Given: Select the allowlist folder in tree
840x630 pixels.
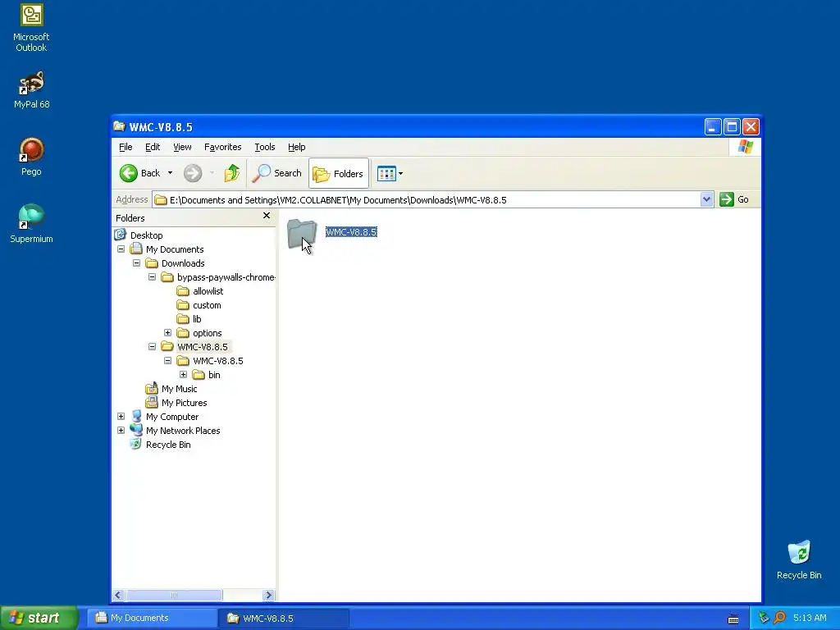Looking at the screenshot, I should (x=208, y=291).
